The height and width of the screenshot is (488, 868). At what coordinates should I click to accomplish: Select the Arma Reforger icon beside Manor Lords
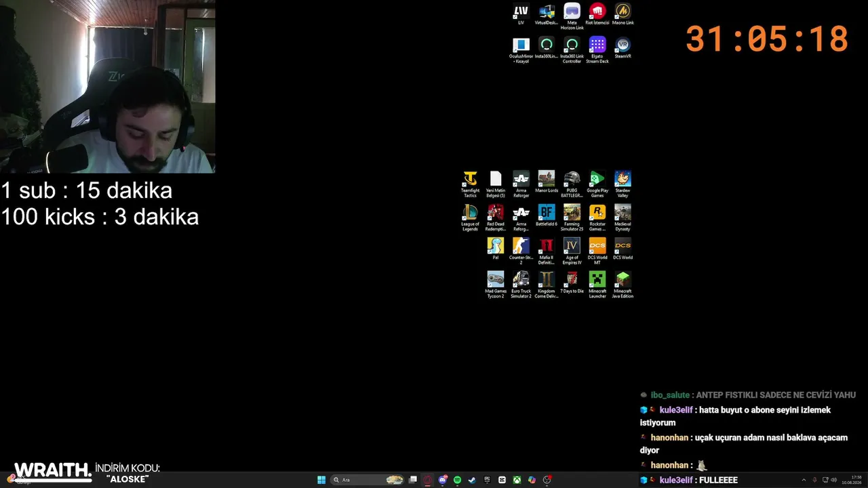tap(521, 184)
